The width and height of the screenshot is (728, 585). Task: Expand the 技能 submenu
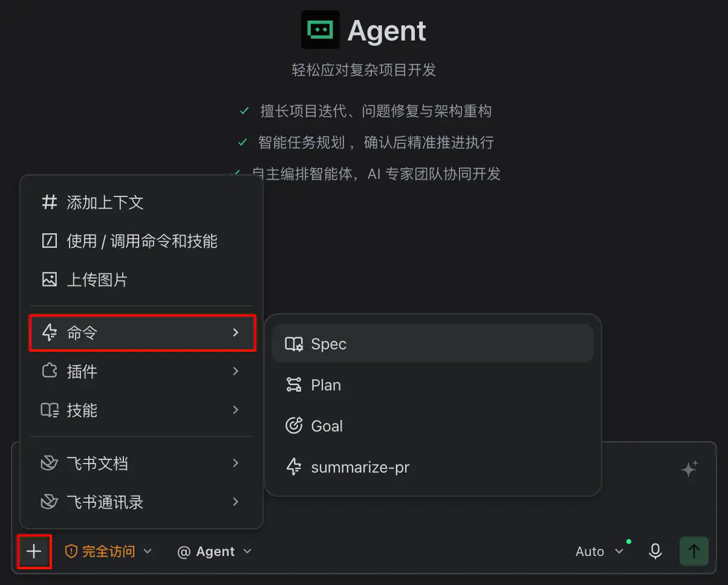tap(141, 410)
